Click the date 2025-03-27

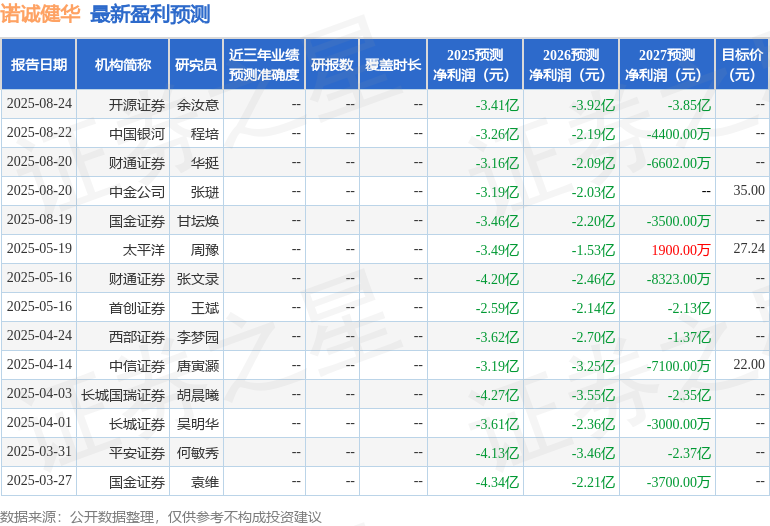39,480
